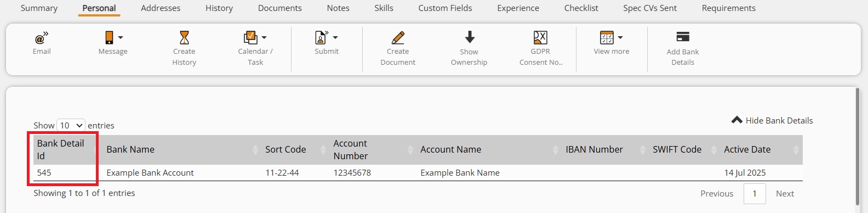Open the Message phone icon
This screenshot has width=868, height=213.
click(x=109, y=37)
